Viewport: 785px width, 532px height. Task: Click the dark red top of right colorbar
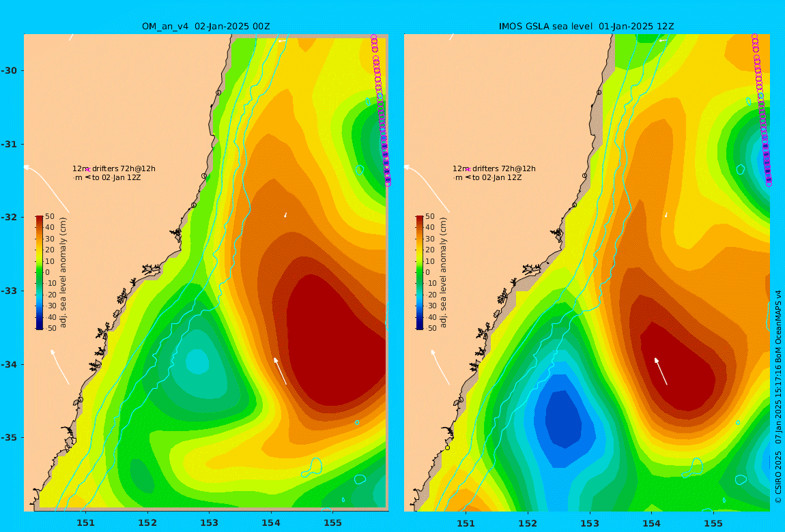(x=420, y=218)
